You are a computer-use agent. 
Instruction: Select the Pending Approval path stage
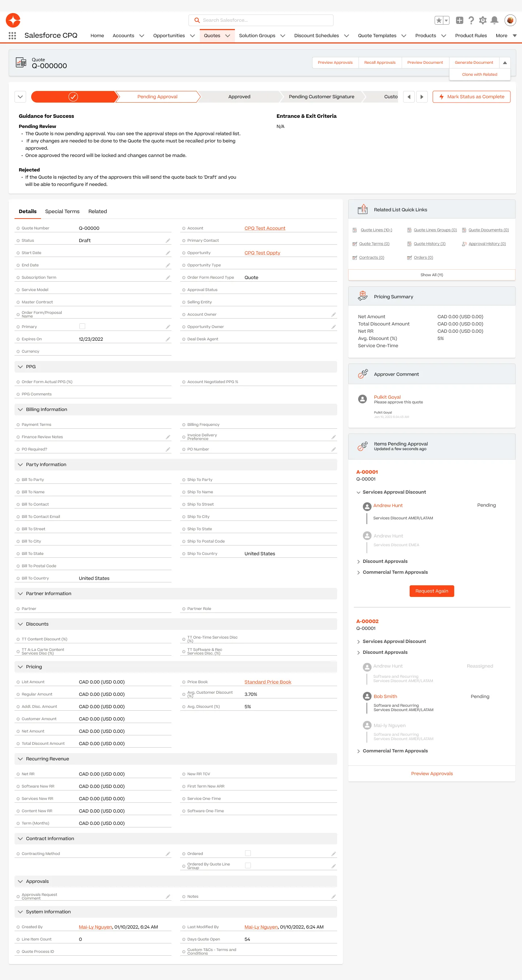point(157,97)
